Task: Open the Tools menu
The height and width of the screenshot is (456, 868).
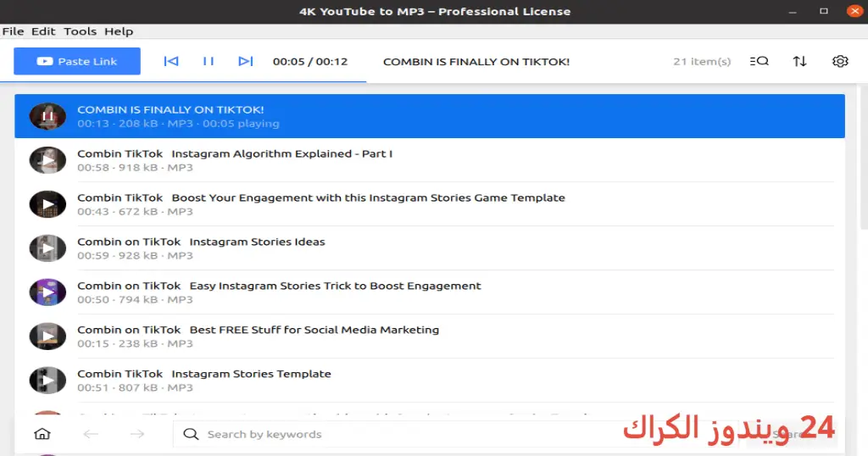Action: click(x=81, y=31)
